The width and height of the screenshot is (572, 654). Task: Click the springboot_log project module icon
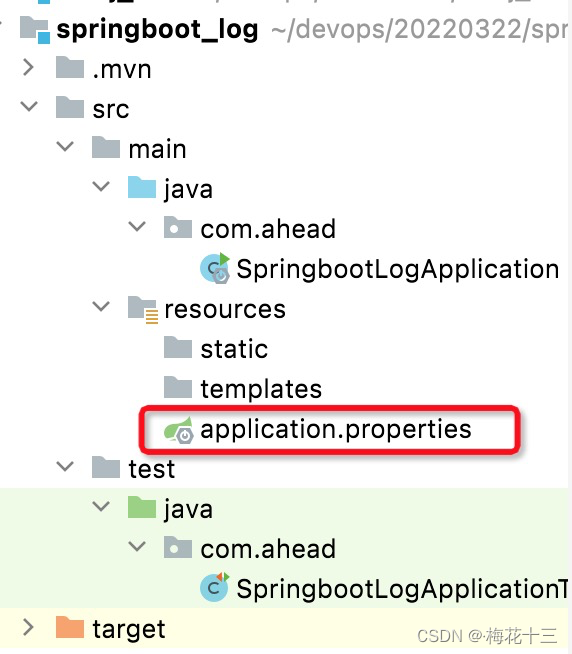point(35,30)
